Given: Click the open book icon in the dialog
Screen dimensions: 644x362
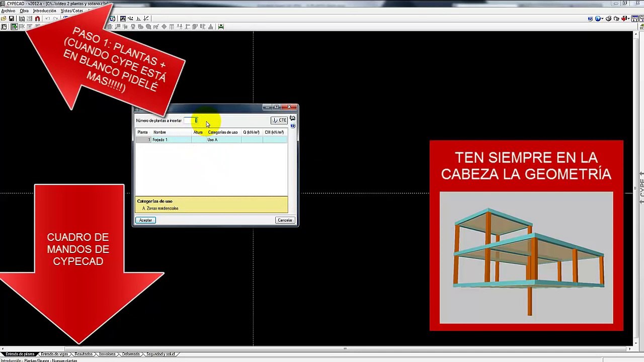Looking at the screenshot, I should pos(292,119).
